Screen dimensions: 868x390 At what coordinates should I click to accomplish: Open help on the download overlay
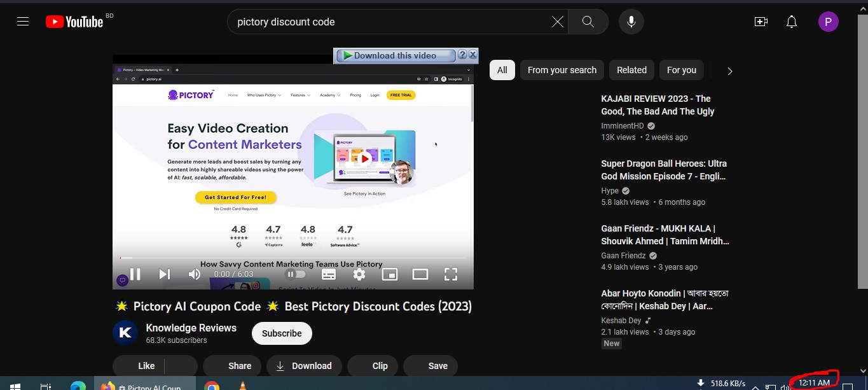pyautogui.click(x=462, y=55)
